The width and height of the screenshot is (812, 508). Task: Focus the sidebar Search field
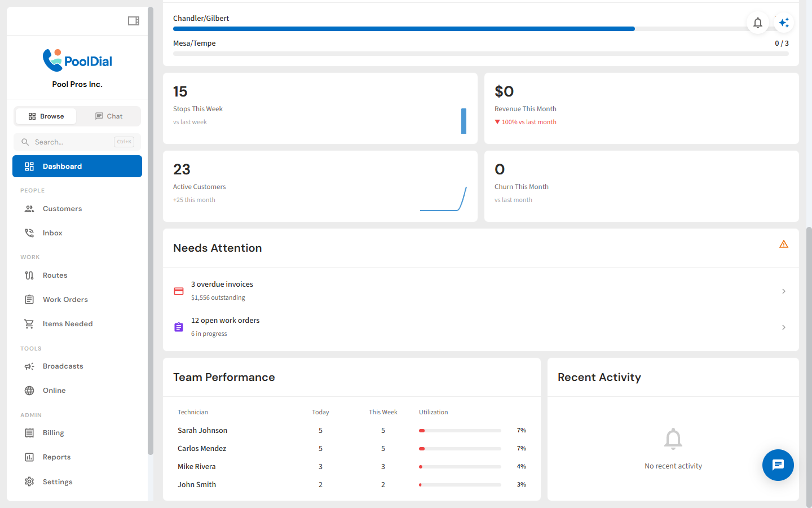[x=77, y=142]
